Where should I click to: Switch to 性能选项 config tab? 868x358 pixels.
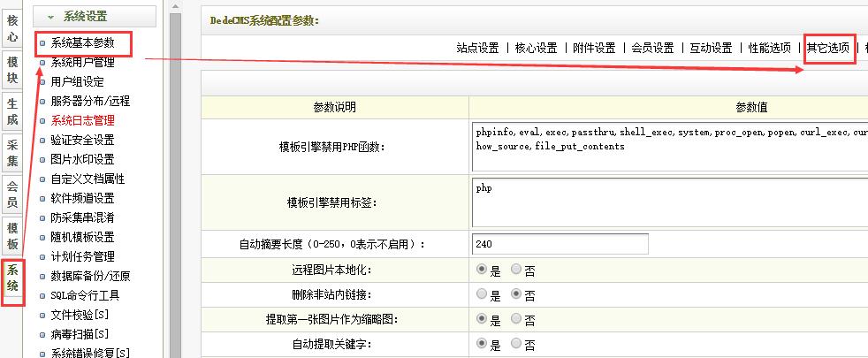coord(770,48)
